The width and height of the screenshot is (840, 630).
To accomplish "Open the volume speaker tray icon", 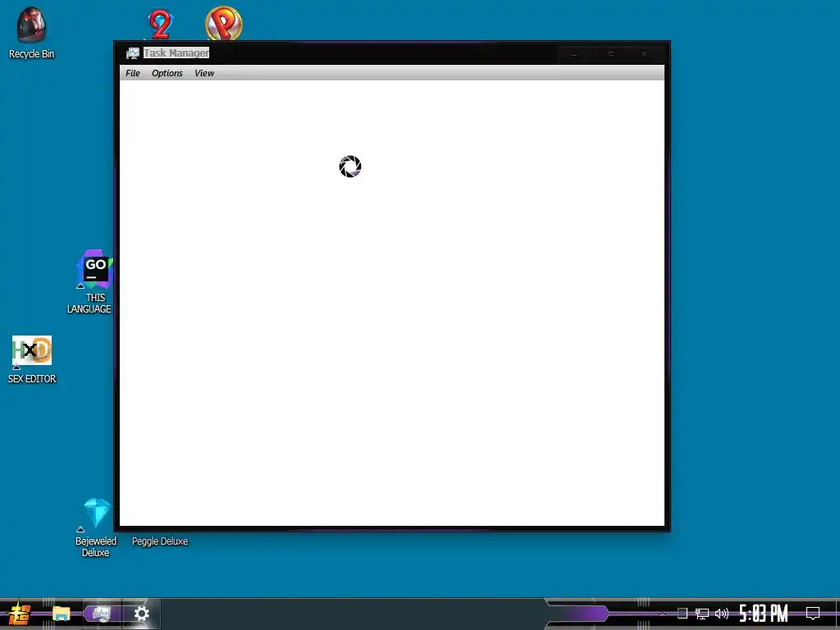I will (722, 614).
